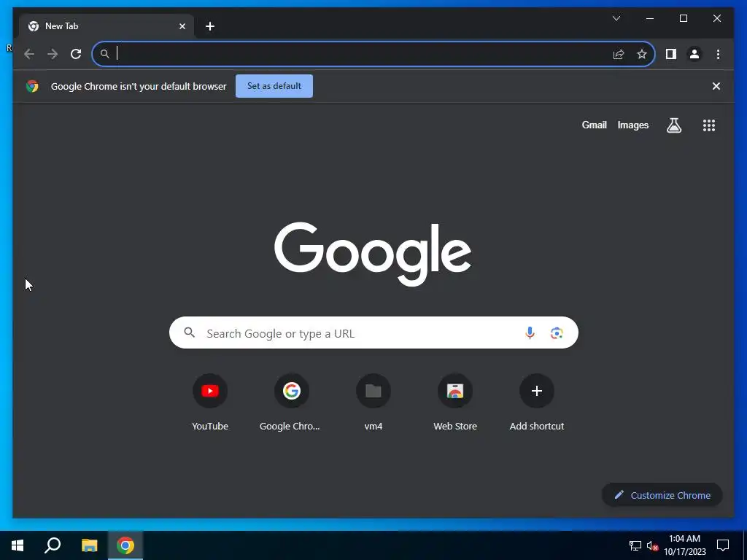Open the notification center icon
The width and height of the screenshot is (747, 560).
(723, 545)
